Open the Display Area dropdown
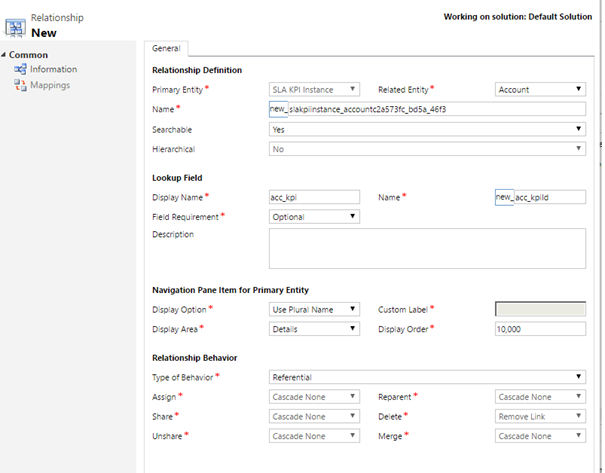605x473 pixels. (x=314, y=328)
